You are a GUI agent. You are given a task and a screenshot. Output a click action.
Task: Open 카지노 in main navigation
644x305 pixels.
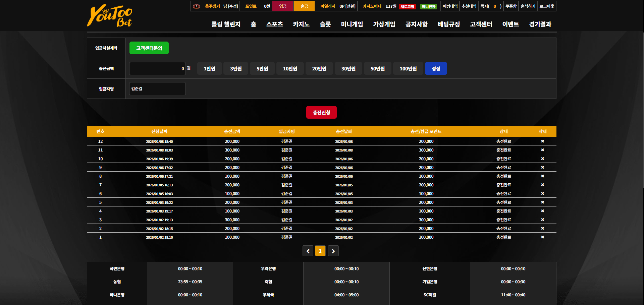click(301, 24)
